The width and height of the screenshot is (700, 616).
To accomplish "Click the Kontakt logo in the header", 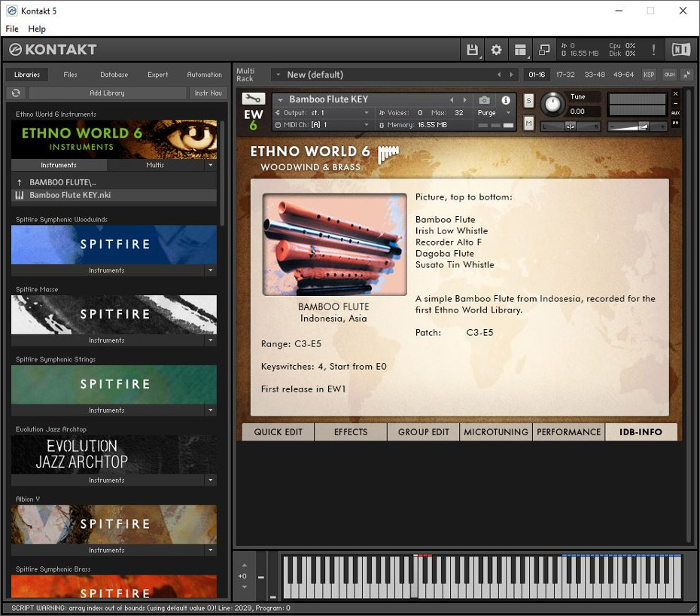I will pos(53,50).
